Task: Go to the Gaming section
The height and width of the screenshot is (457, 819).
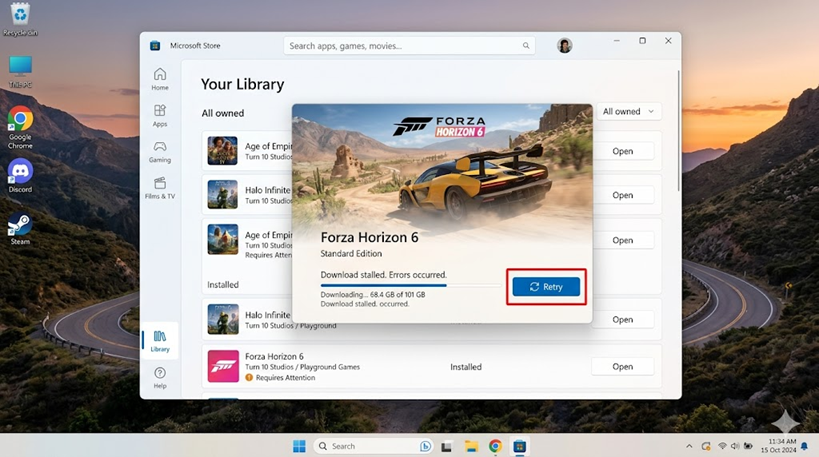Action: pos(160,151)
